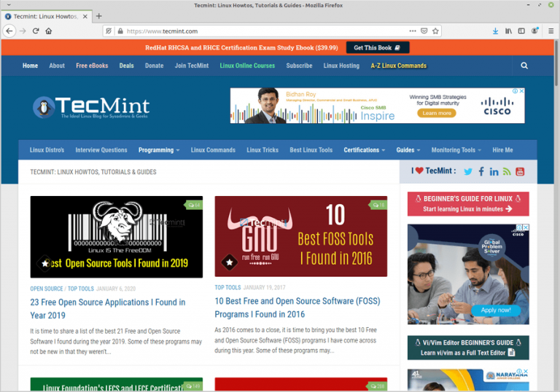
Task: Open the Free eBooks menu item
Action: (92, 66)
